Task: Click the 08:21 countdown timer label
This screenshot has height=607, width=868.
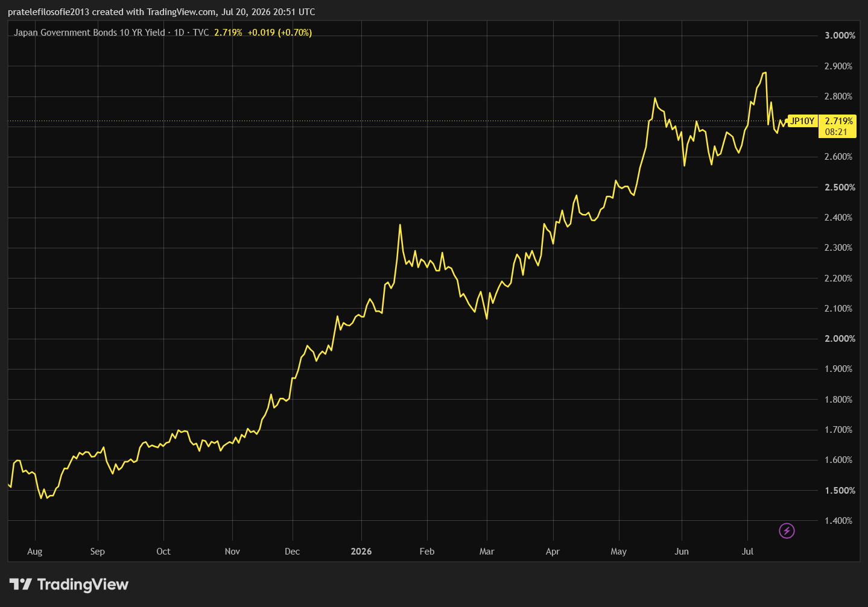Action: pyautogui.click(x=836, y=132)
